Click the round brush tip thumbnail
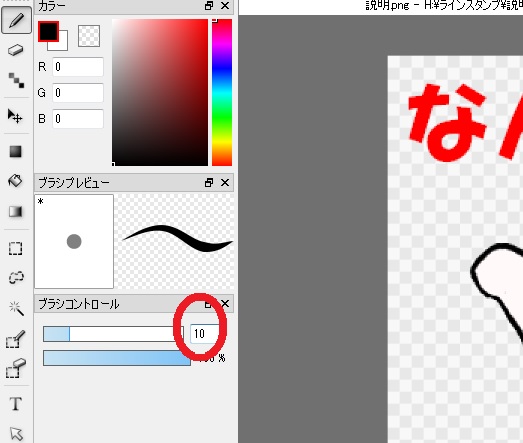This screenshot has width=523, height=443. coord(74,241)
